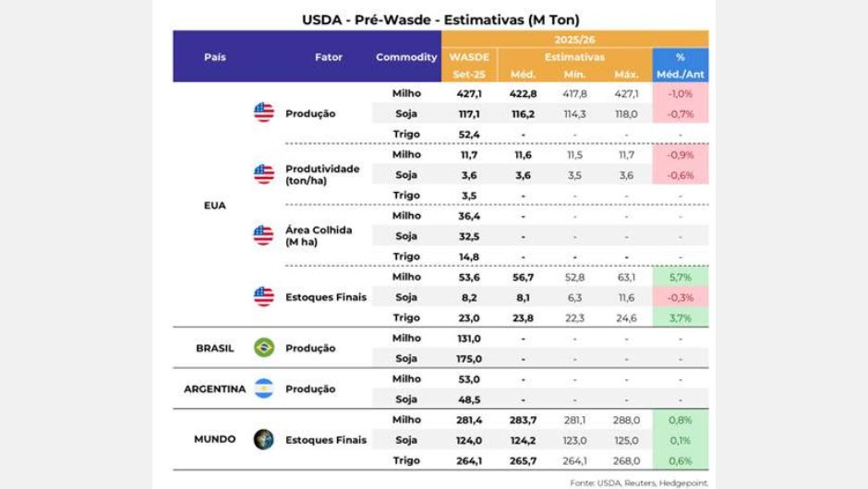Select the Argentina flag icon
This screenshot has width=868, height=489.
(x=264, y=388)
